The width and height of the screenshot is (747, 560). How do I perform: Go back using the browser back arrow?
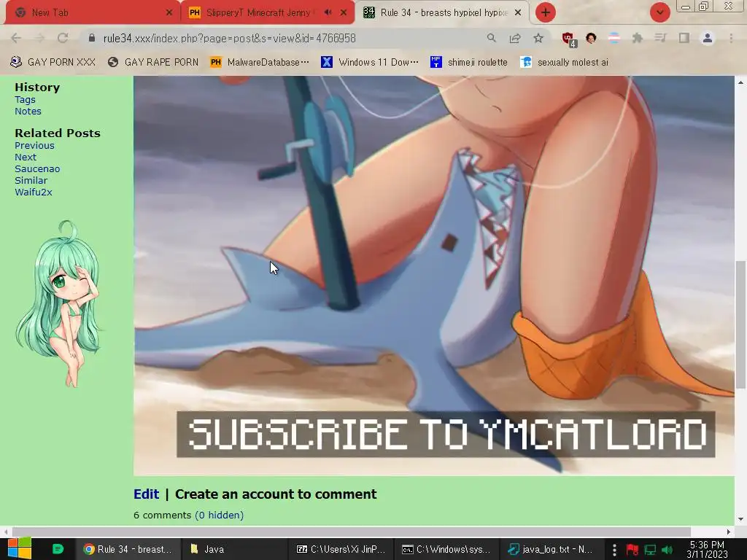coord(16,38)
